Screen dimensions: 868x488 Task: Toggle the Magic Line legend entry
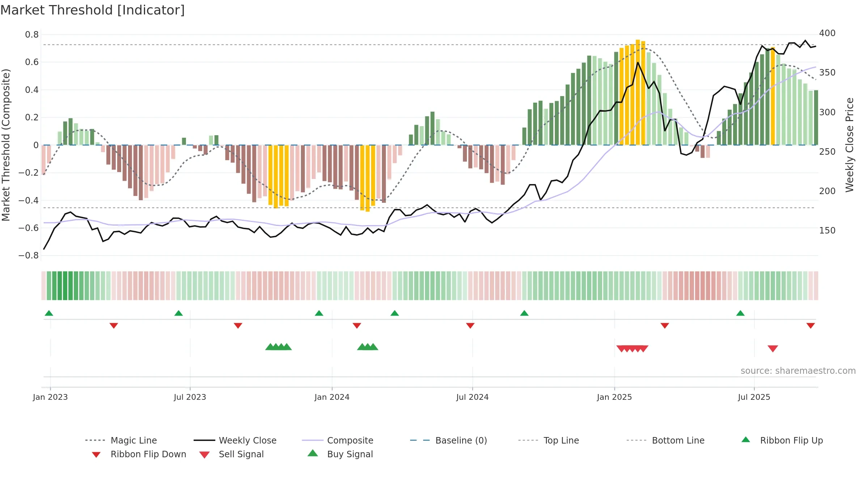tap(121, 440)
